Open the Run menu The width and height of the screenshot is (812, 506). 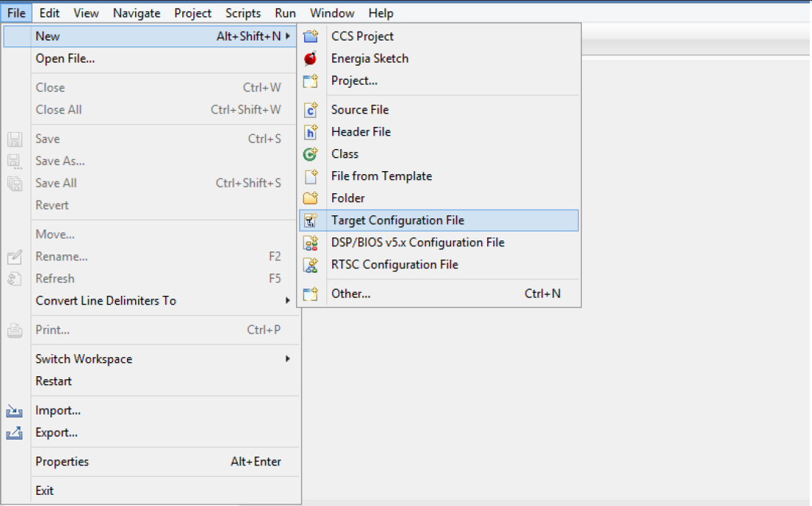(x=285, y=13)
